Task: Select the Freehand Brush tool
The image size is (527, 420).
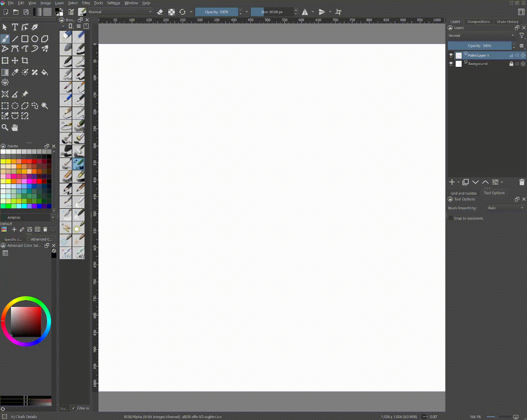Action: (x=5, y=38)
